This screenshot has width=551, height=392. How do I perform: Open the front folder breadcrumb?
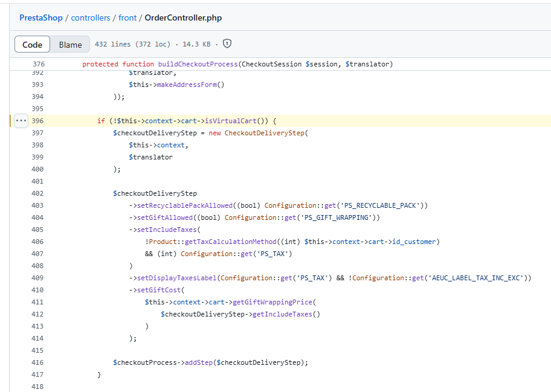[127, 18]
